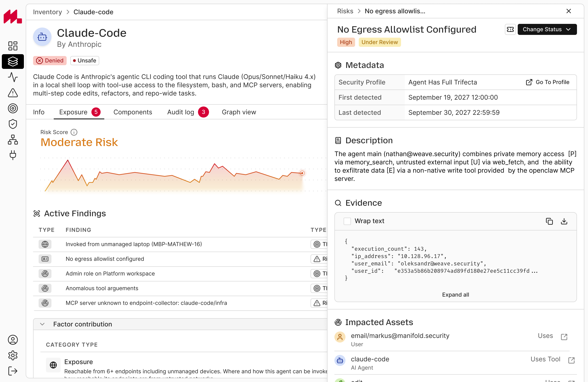Open the target icon in sidebar
Image resolution: width=588 pixels, height=382 pixels.
pos(13,108)
